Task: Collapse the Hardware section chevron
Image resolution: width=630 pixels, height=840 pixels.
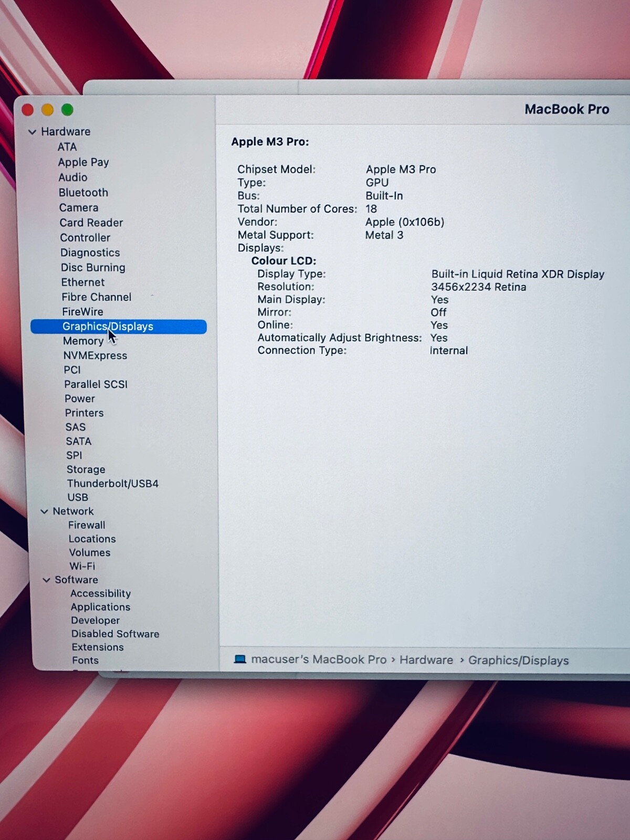Action: click(33, 132)
